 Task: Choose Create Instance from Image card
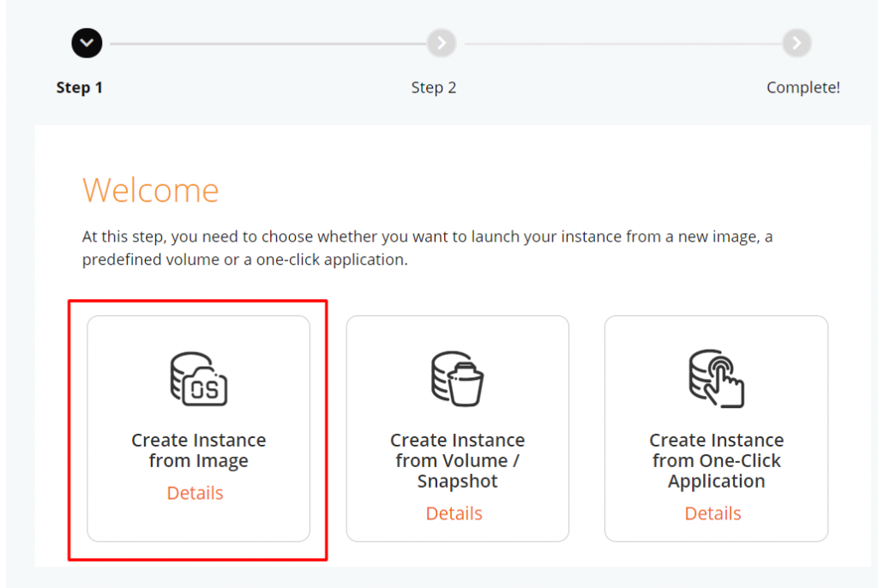point(199,429)
